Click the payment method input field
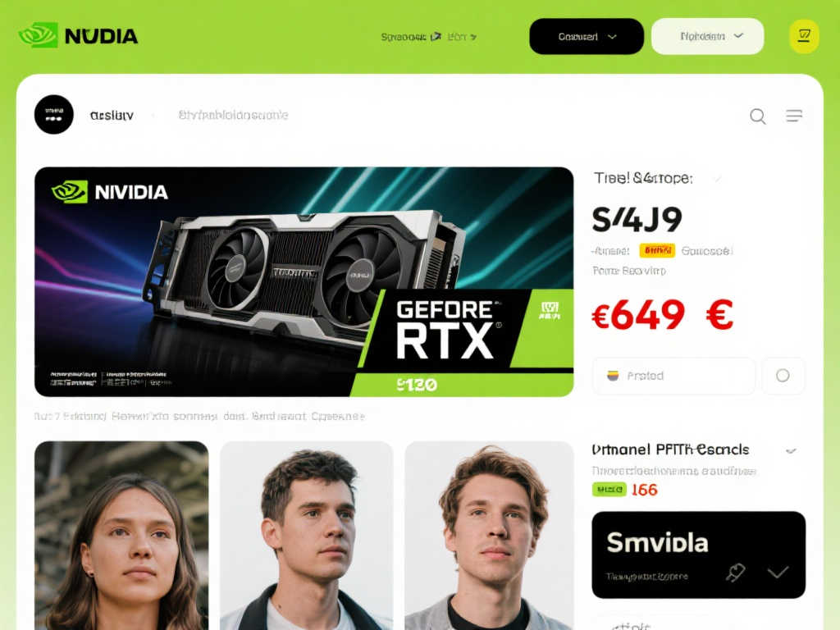 [x=674, y=376]
